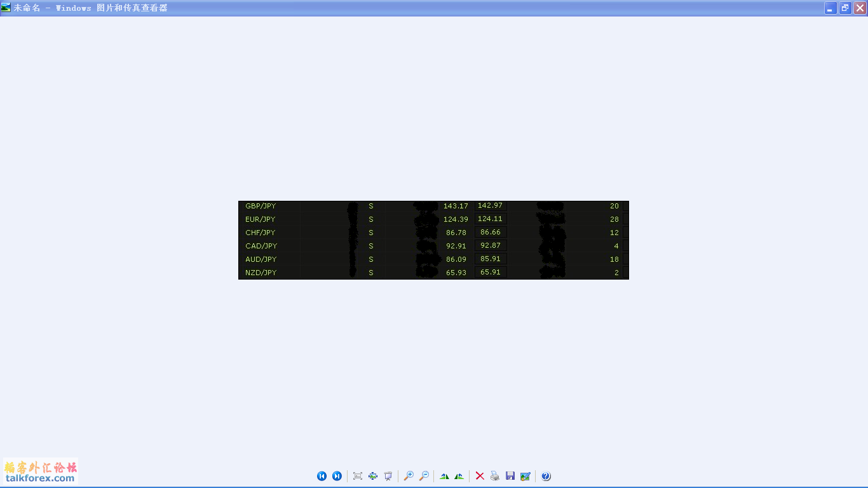Click the viewer's title bar app icon
868x488 pixels.
[x=6, y=8]
